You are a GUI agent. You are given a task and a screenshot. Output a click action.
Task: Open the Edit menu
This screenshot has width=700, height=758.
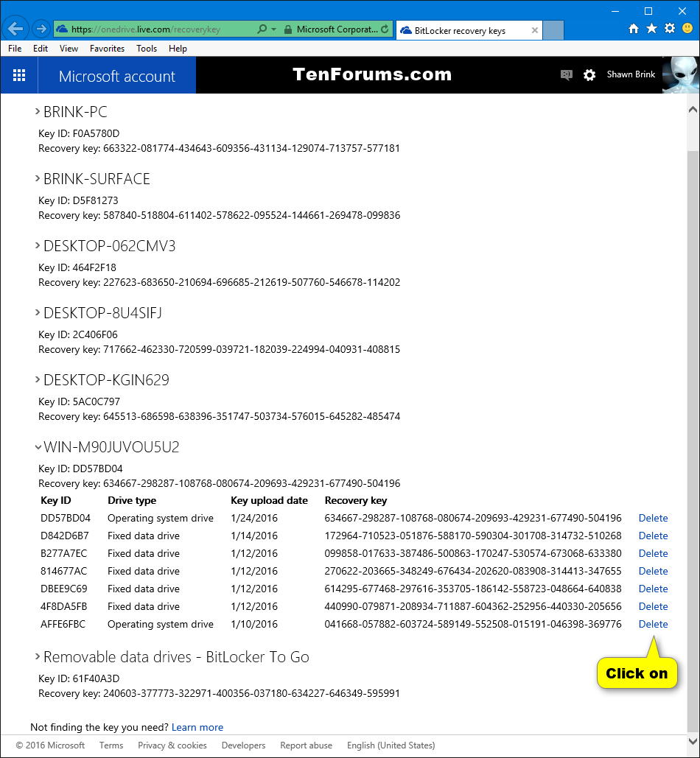pyautogui.click(x=41, y=49)
